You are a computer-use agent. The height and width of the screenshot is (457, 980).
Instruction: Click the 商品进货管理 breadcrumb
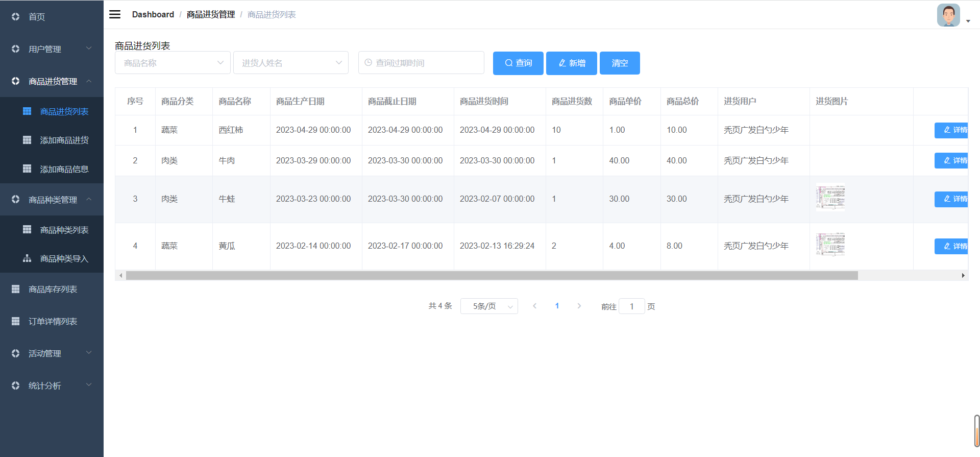click(211, 14)
